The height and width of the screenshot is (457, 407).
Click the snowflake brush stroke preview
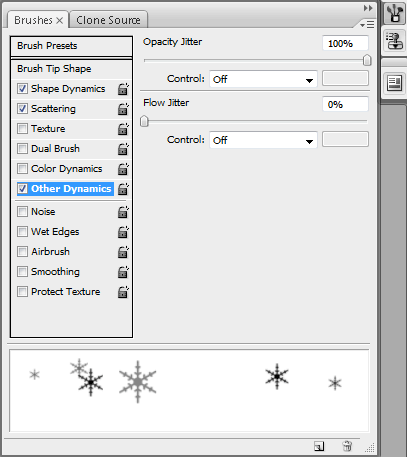(x=189, y=390)
